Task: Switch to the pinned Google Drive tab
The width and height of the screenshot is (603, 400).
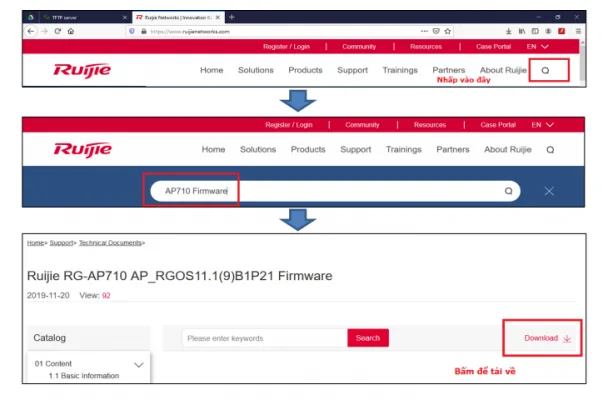Action: click(31, 17)
